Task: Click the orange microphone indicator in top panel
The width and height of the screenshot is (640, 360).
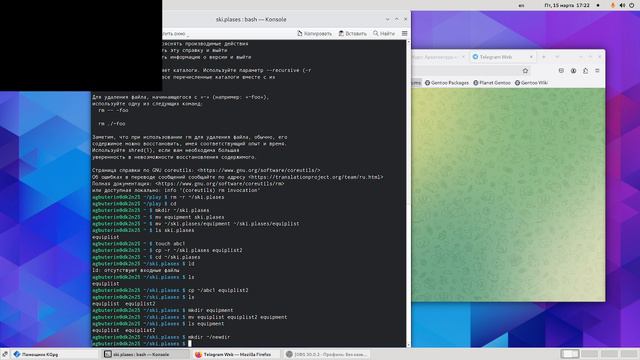Action: tap(613, 5)
